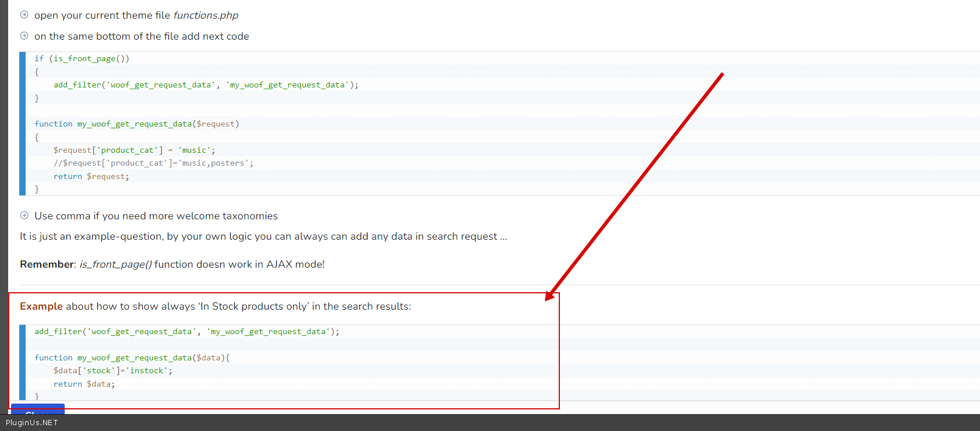Click the 'return $request;' code line
980x431 pixels.
[x=91, y=177]
